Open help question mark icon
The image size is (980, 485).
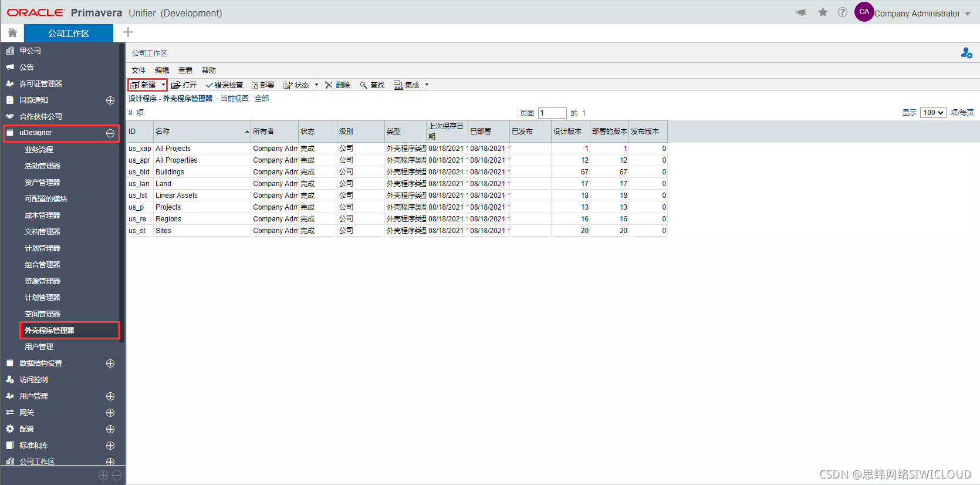coord(842,12)
